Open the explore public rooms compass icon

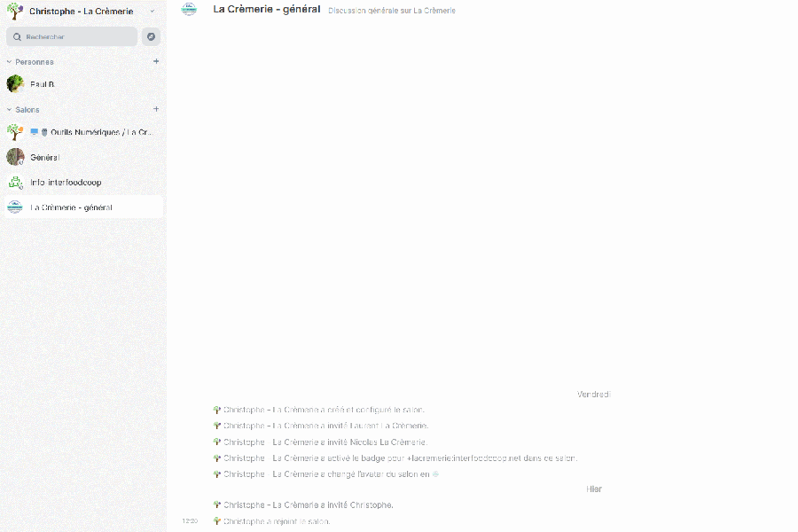pyautogui.click(x=149, y=36)
